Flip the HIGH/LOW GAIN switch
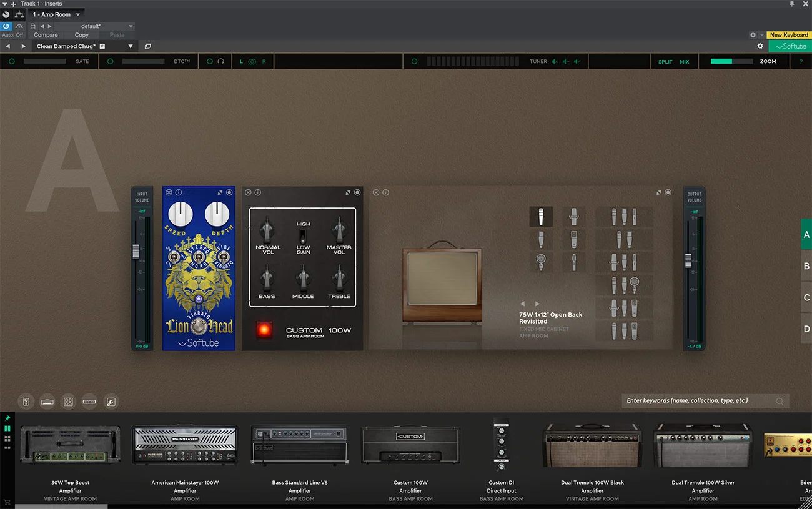The image size is (812, 509). [303, 236]
